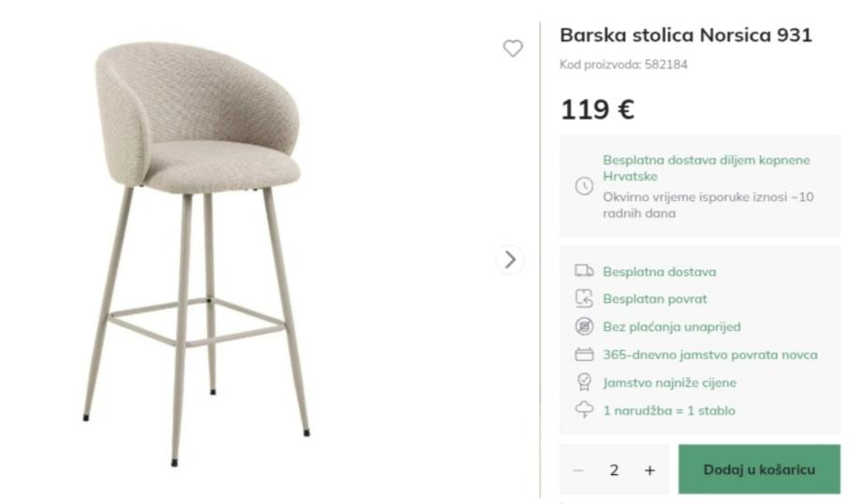Increase quantity with plus button
860x504 pixels.
[649, 469]
